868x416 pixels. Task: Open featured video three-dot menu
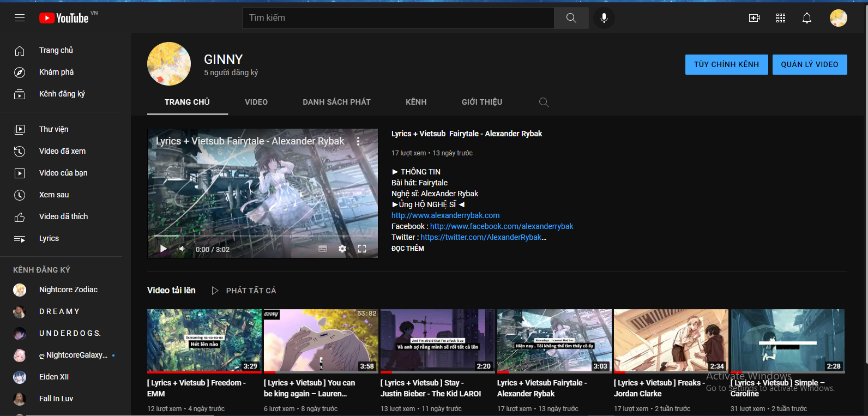pos(358,141)
